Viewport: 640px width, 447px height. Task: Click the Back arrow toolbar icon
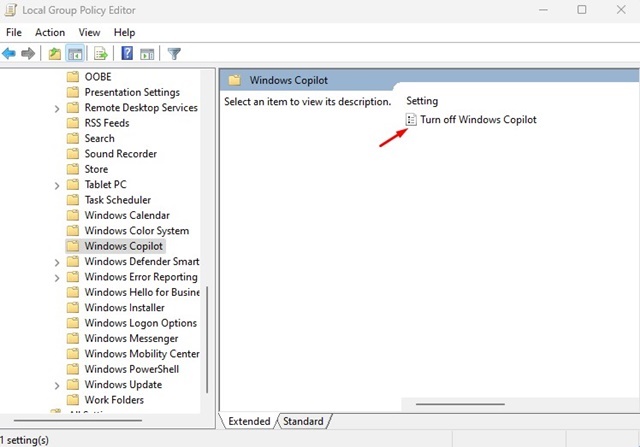click(9, 53)
